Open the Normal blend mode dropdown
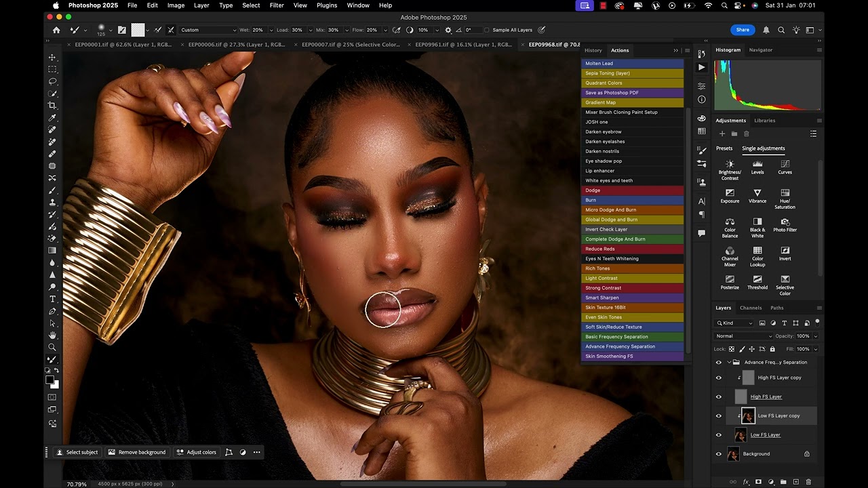Viewport: 868px width, 488px height. pyautogui.click(x=744, y=336)
